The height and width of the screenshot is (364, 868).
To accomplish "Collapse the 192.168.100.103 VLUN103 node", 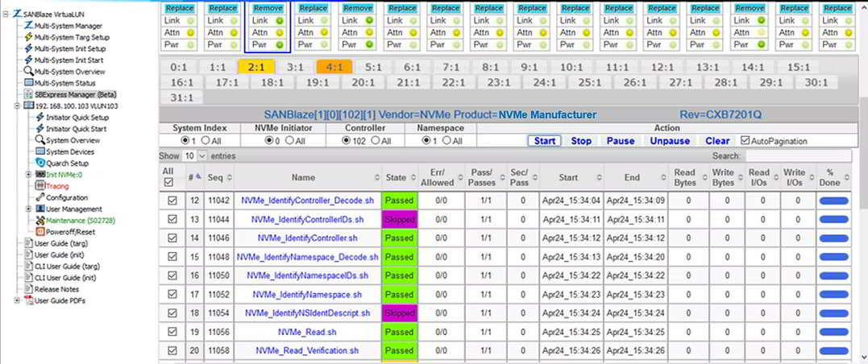I will click(x=17, y=105).
